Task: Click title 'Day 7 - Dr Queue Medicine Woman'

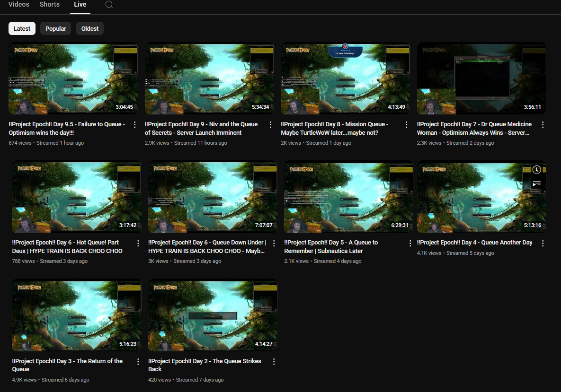Action: pos(474,128)
